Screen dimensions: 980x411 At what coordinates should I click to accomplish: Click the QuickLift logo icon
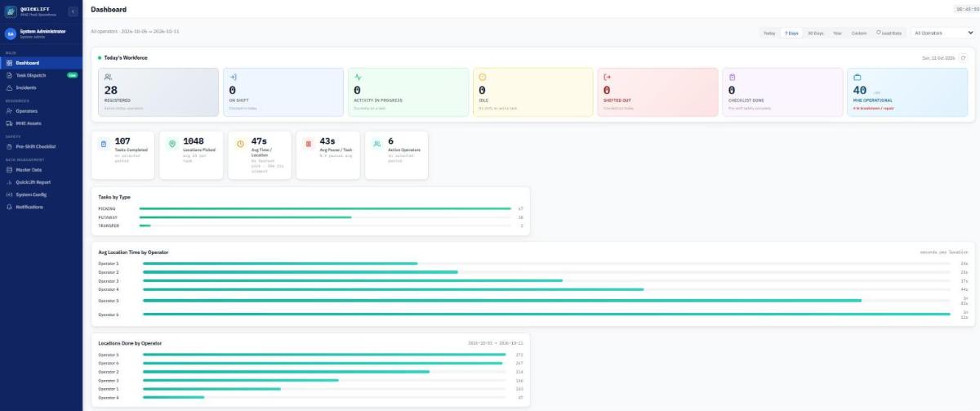pyautogui.click(x=11, y=11)
